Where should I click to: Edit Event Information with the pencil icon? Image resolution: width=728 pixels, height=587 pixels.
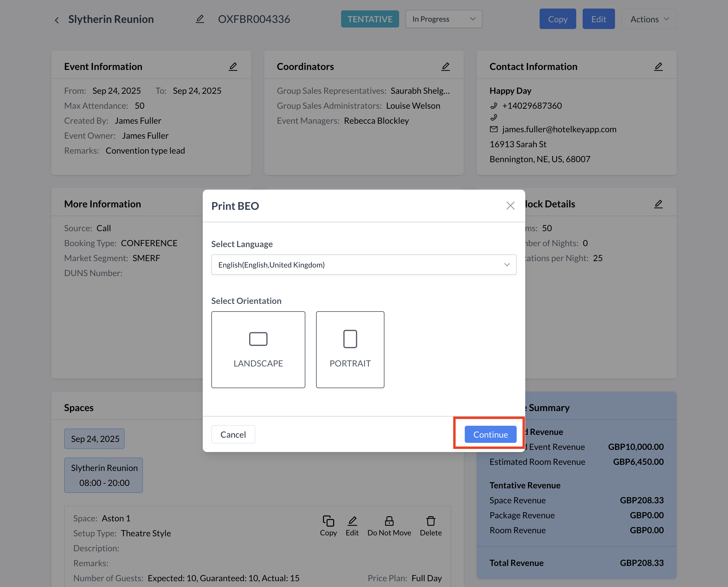click(233, 67)
